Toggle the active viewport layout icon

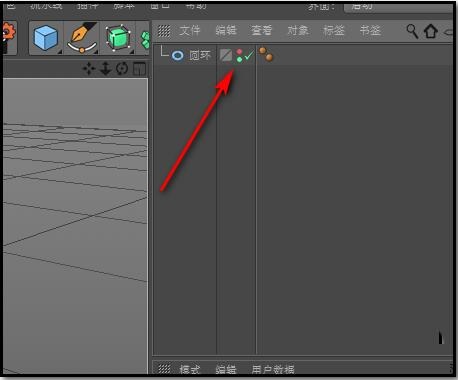pos(139,69)
